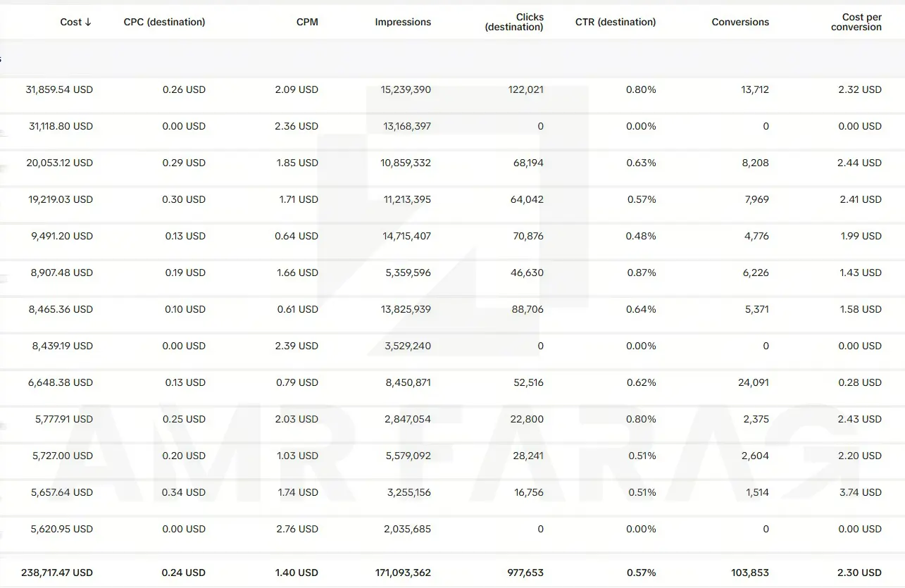Select the cost cell 6,648.38 USD
This screenshot has width=905, height=588.
tap(61, 382)
